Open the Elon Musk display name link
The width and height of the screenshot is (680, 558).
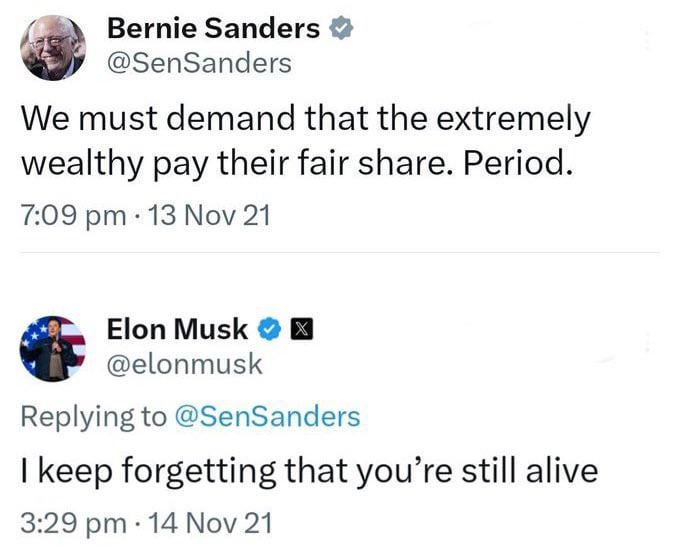177,328
